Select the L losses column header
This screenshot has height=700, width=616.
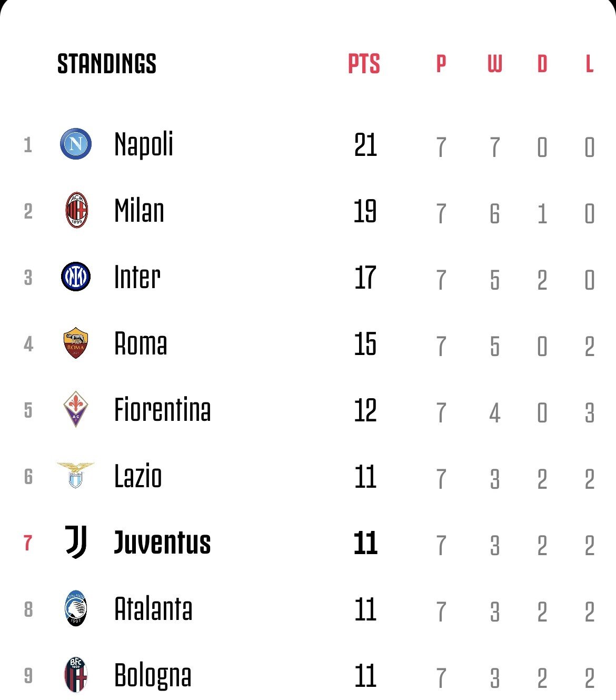(590, 64)
